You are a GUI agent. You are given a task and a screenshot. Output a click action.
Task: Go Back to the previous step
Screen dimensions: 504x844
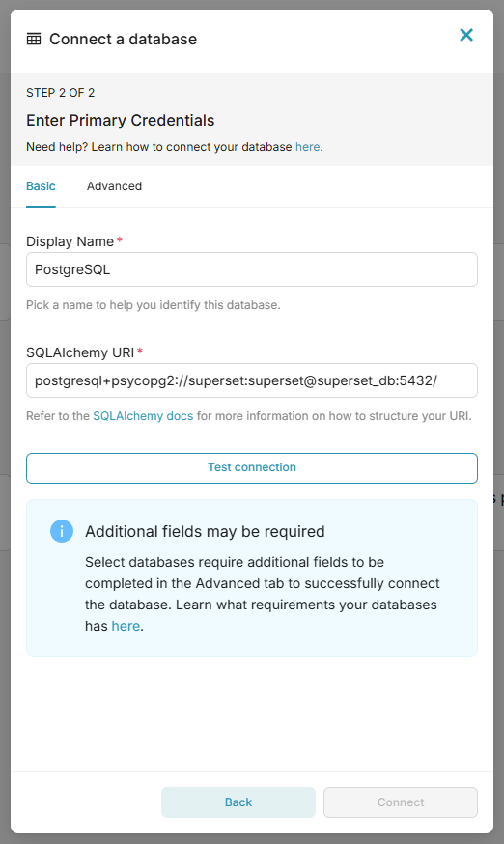(238, 802)
